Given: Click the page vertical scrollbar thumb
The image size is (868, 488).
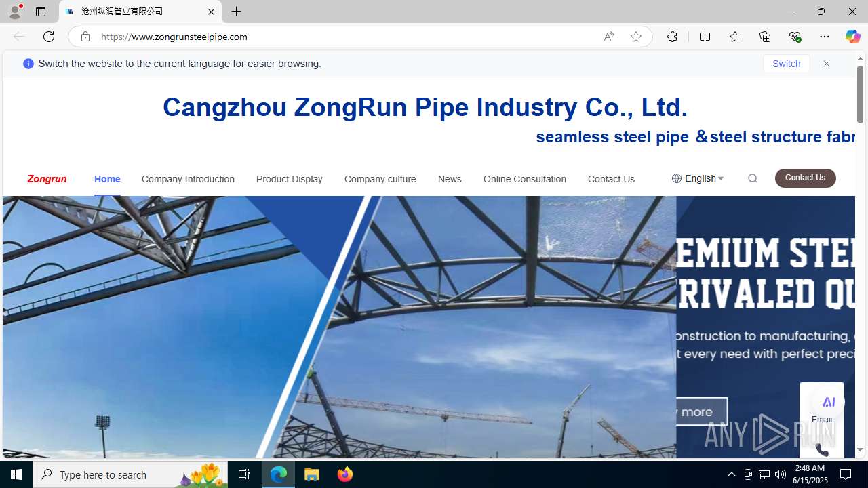Looking at the screenshot, I should click(x=860, y=95).
